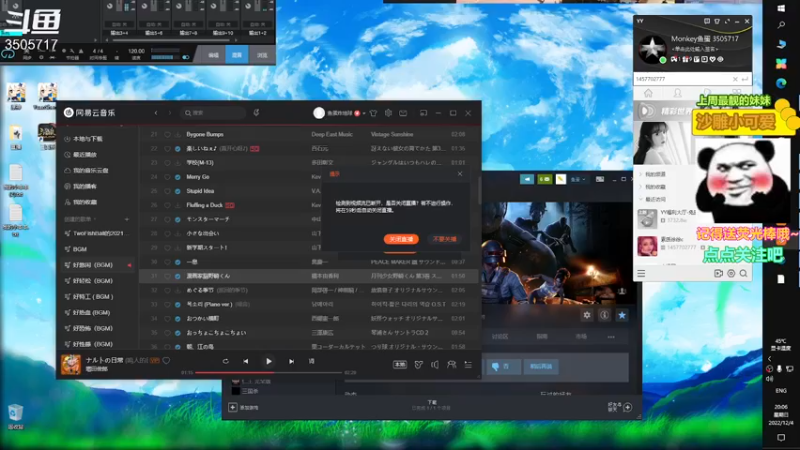
Task: Skip to the next track
Action: [291, 361]
